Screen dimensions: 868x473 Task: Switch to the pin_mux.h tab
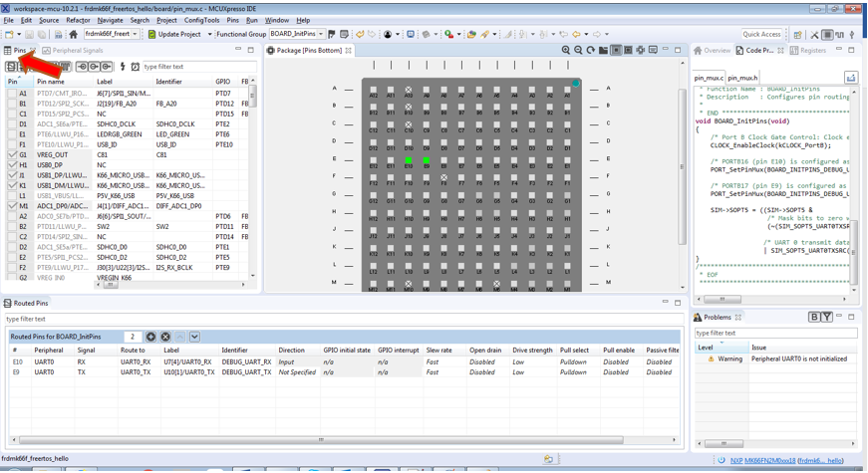pos(742,78)
